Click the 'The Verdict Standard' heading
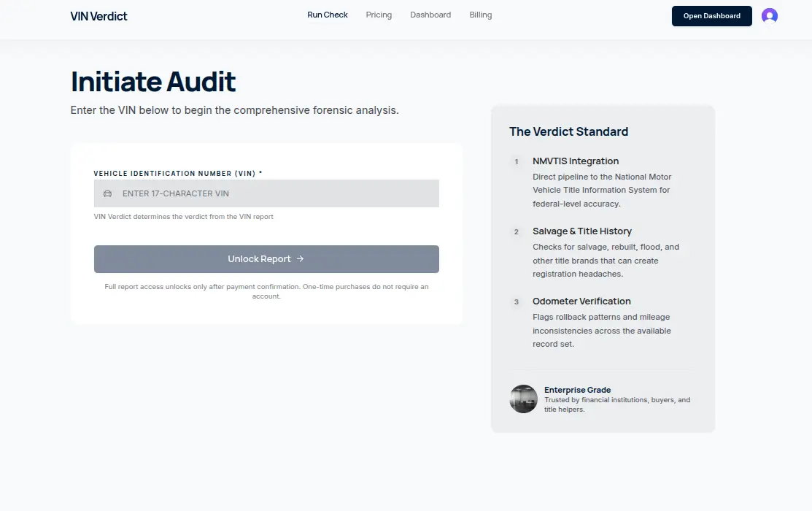Viewport: 812px width, 511px height. tap(568, 131)
